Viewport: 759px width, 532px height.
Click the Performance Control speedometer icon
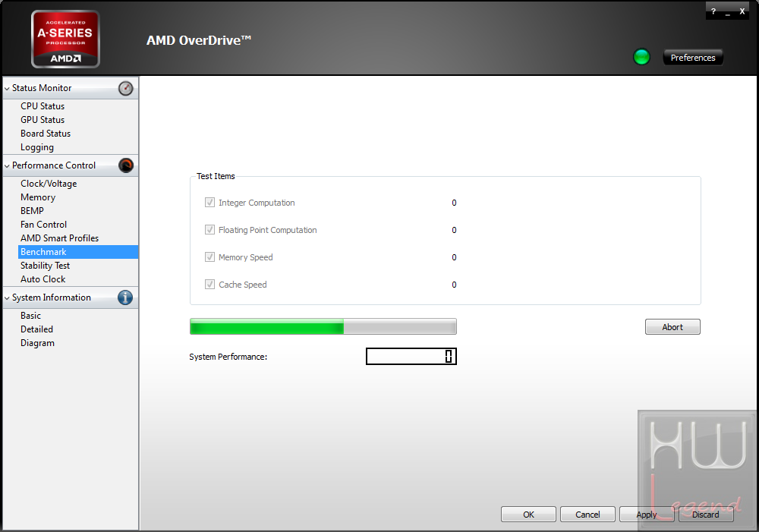125,165
